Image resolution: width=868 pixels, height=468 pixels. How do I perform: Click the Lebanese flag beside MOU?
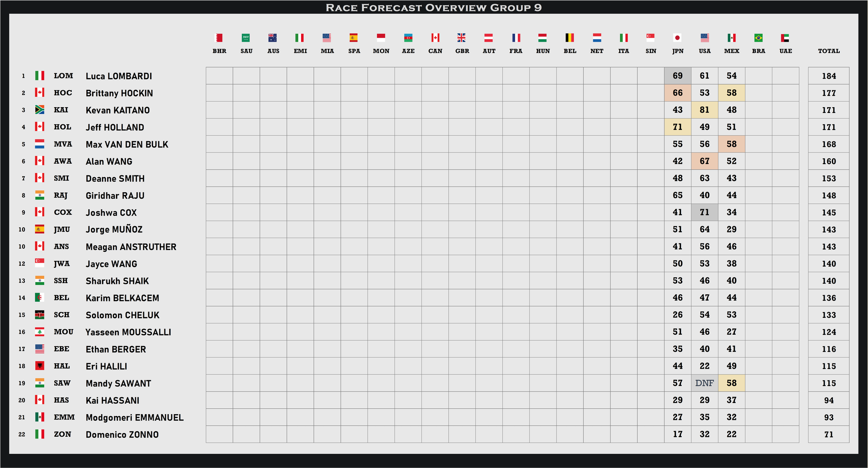(39, 332)
